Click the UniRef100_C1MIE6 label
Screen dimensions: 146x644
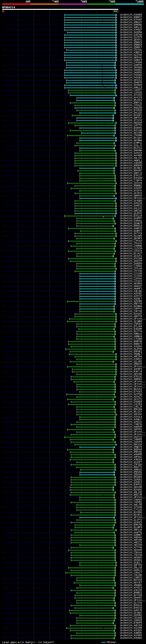(131, 93)
